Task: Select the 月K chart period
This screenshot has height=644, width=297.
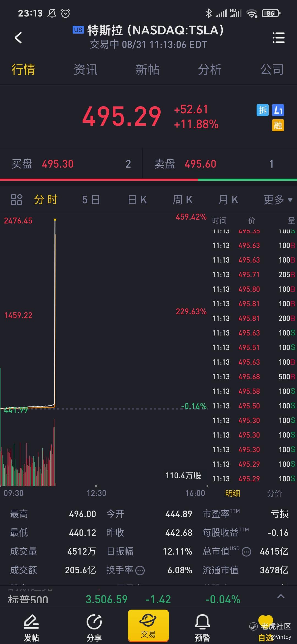Action: (228, 200)
